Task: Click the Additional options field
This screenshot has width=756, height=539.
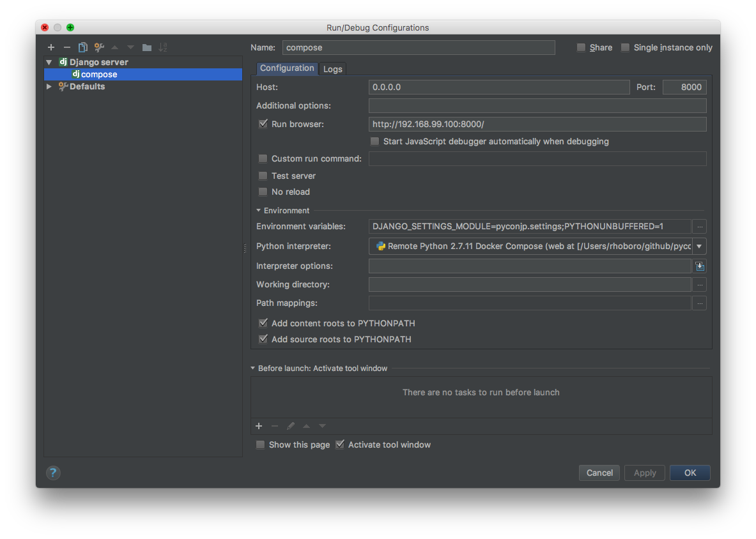Action: click(x=537, y=105)
